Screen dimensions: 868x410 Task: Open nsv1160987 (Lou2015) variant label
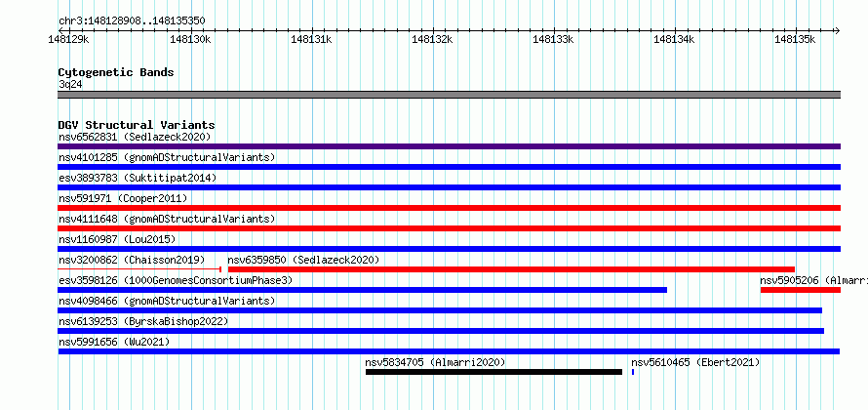point(117,239)
